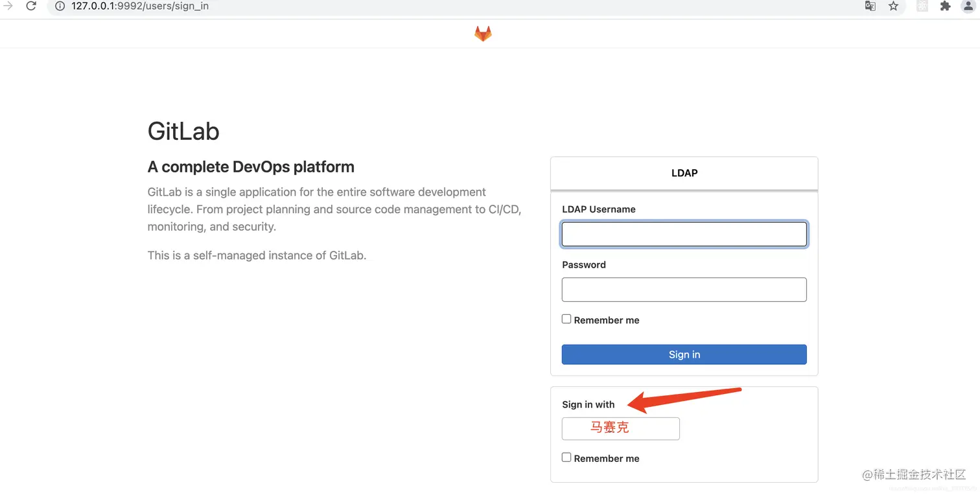Click the address bar URL
The image size is (980, 495).
pyautogui.click(x=140, y=6)
